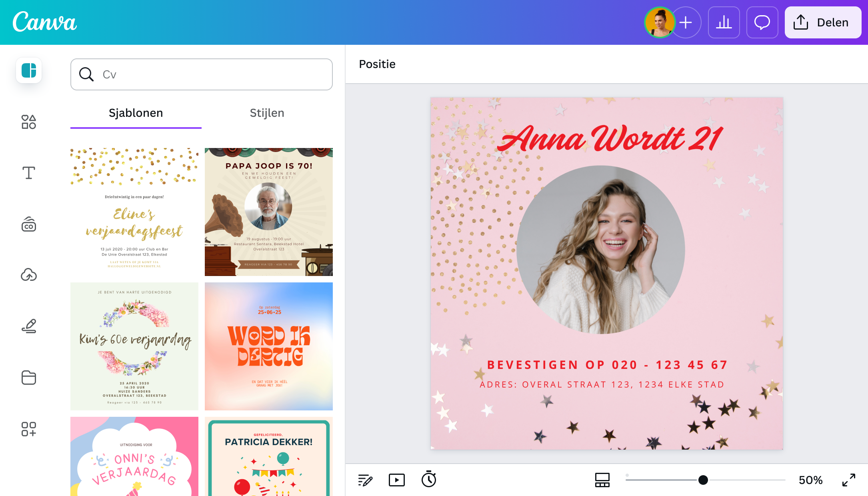Select the Adres: Overal Straat text line
This screenshot has width=868, height=496.
[602, 384]
